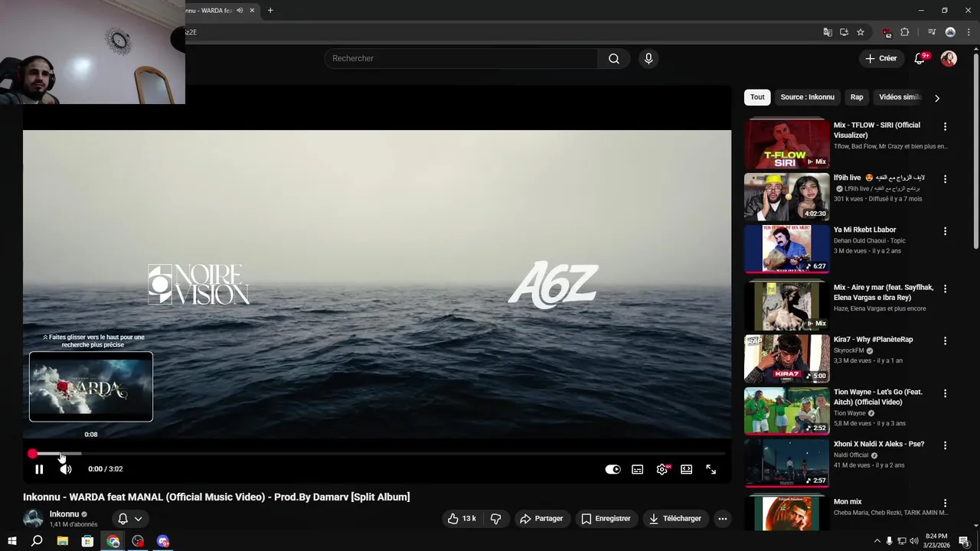
Task: Click the SkyrockFM channel name
Action: (x=848, y=350)
